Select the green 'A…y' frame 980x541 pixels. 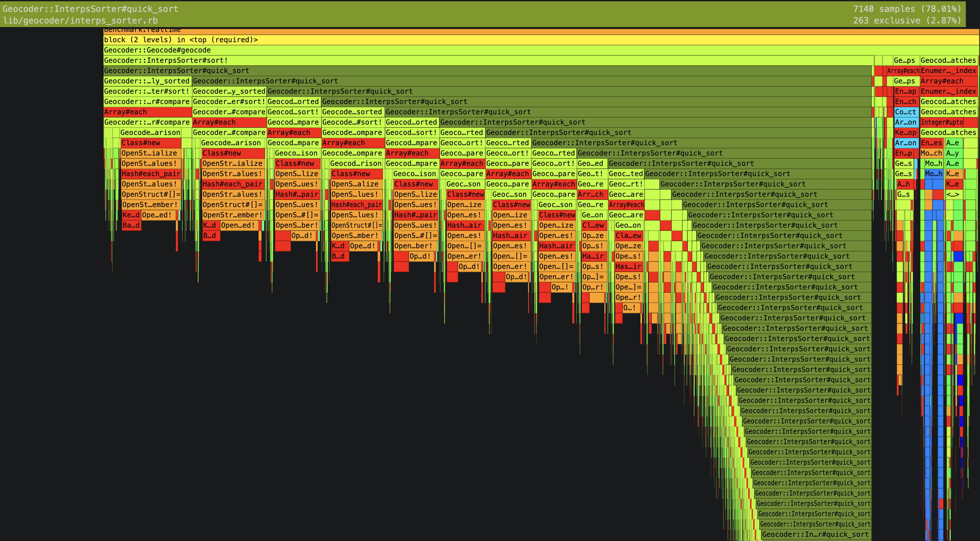pos(954,153)
